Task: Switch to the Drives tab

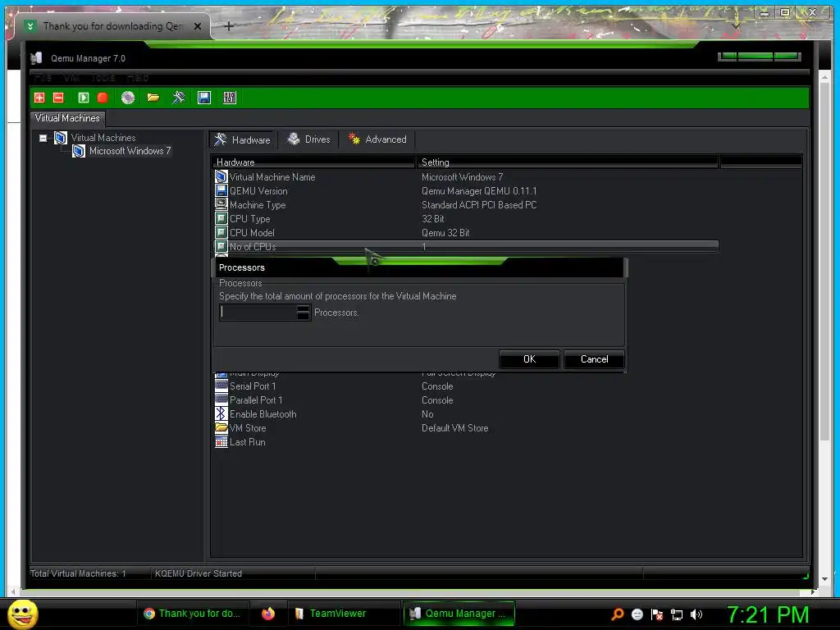Action: coord(309,139)
